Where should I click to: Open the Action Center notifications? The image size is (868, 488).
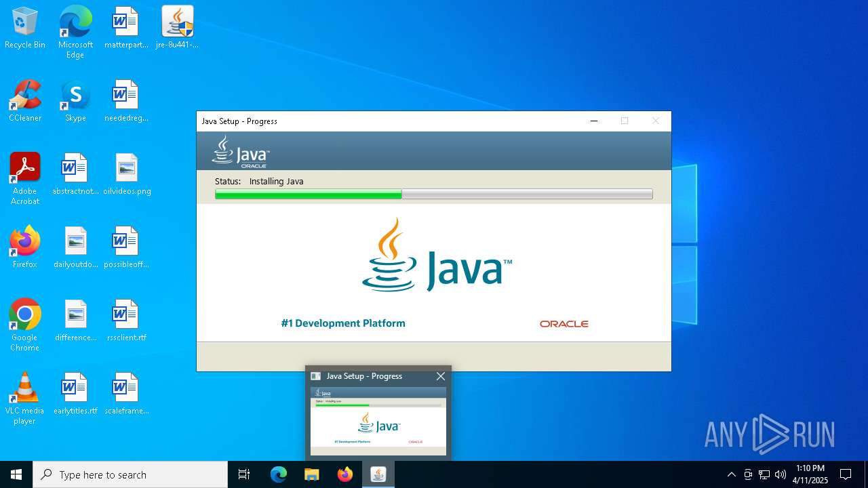pyautogui.click(x=846, y=474)
